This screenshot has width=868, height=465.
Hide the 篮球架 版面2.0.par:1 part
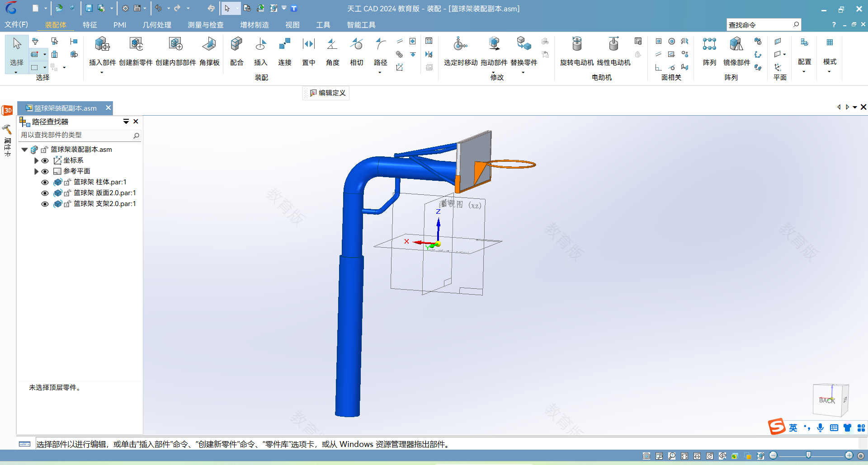tap(45, 193)
